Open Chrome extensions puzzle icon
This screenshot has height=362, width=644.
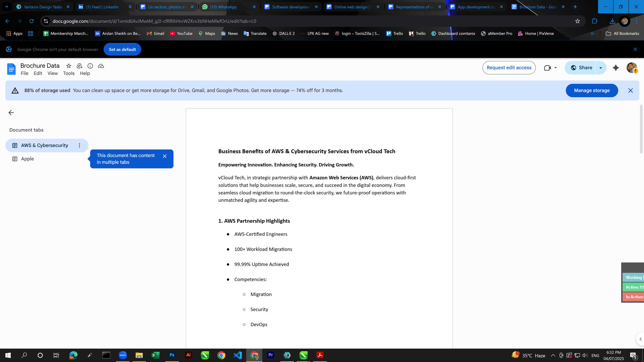pyautogui.click(x=594, y=21)
